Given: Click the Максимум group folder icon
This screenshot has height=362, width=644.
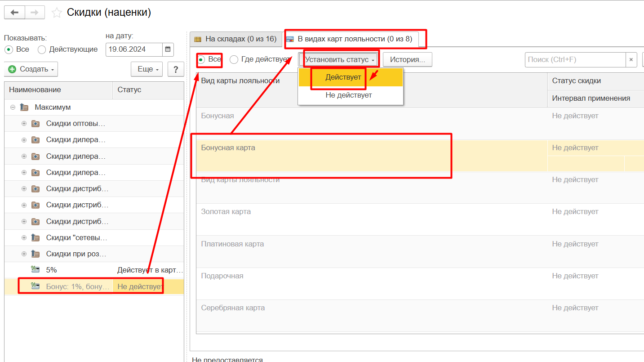Looking at the screenshot, I should [24, 107].
